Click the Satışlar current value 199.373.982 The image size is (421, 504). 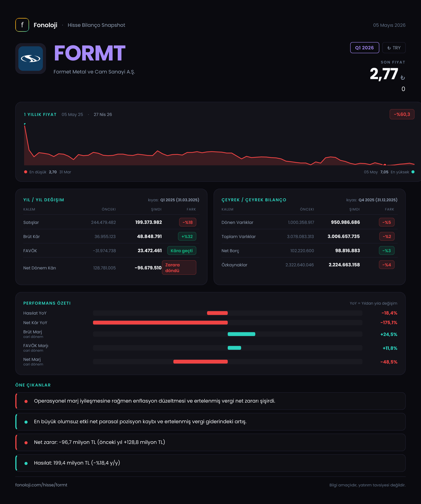[x=148, y=222]
